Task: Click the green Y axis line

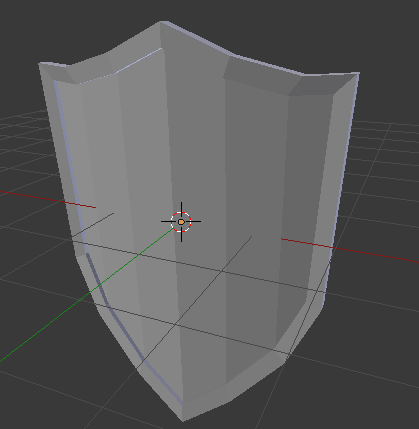Action: (x=87, y=294)
